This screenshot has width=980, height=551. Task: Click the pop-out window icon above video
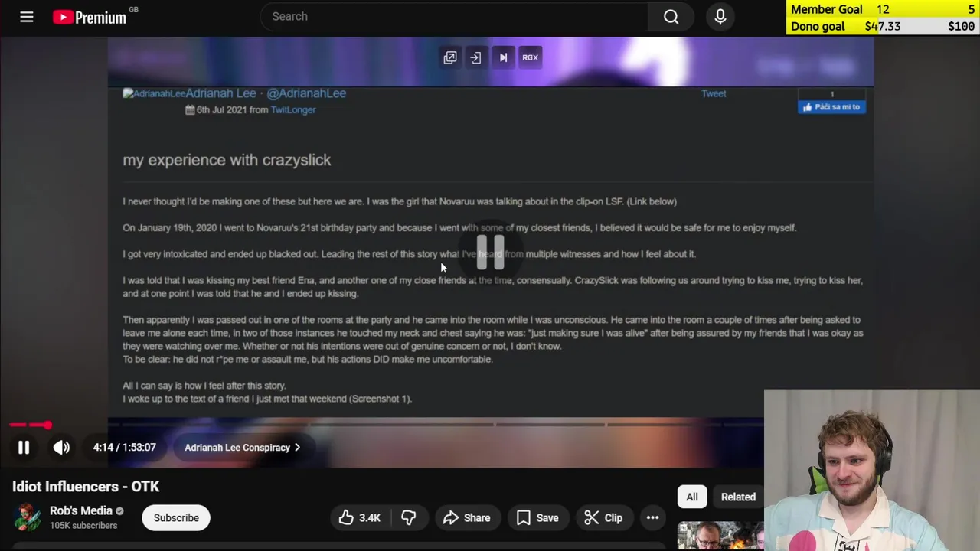click(x=450, y=57)
